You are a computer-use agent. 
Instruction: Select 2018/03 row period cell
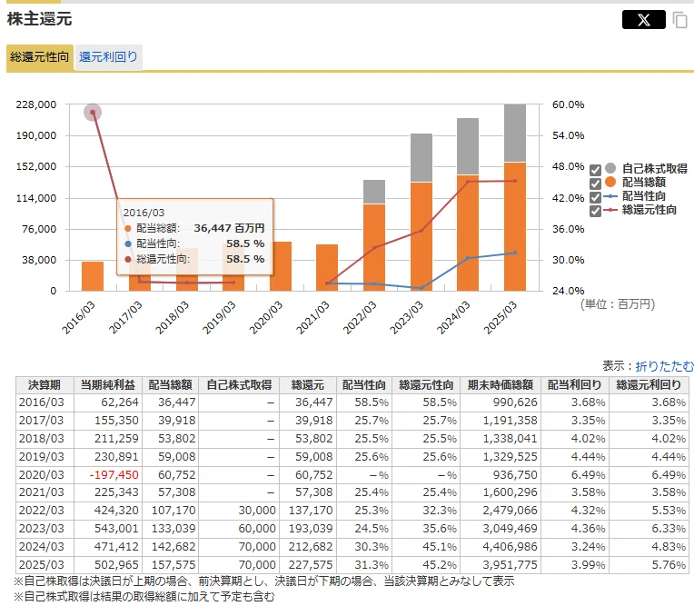(x=45, y=439)
